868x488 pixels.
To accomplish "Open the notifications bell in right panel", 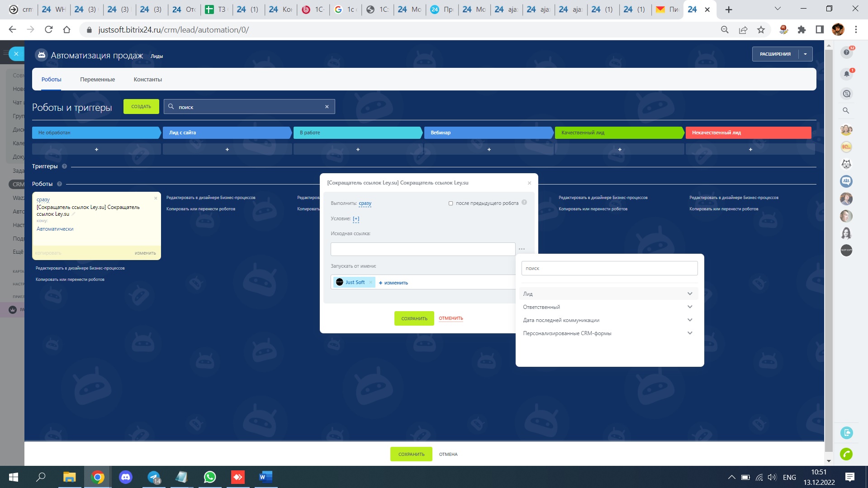I will point(846,74).
